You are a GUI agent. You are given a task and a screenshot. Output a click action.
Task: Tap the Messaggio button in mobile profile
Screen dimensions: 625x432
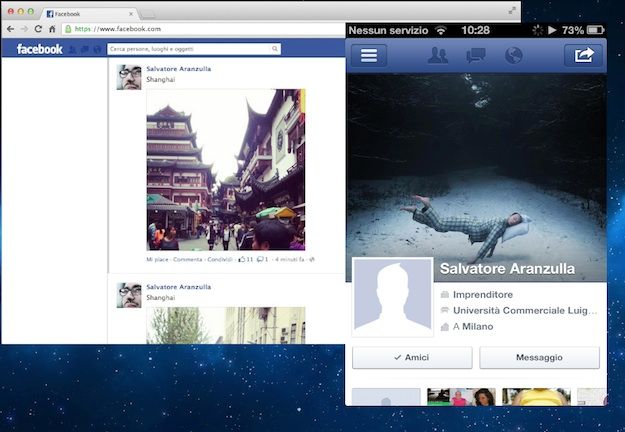coord(539,357)
